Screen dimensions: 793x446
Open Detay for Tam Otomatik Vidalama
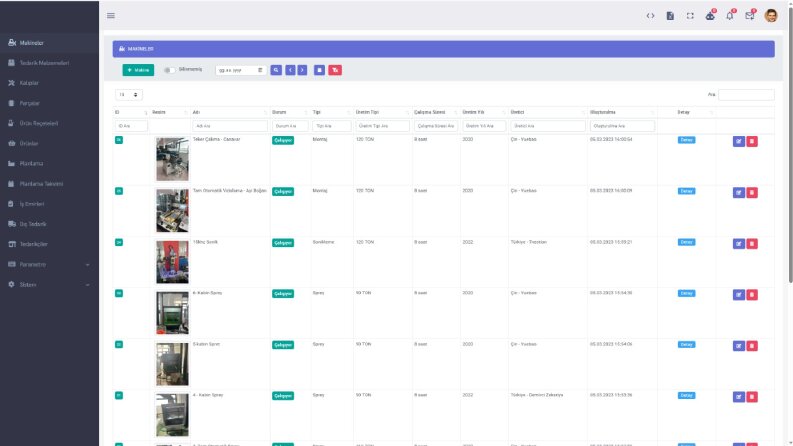click(686, 191)
